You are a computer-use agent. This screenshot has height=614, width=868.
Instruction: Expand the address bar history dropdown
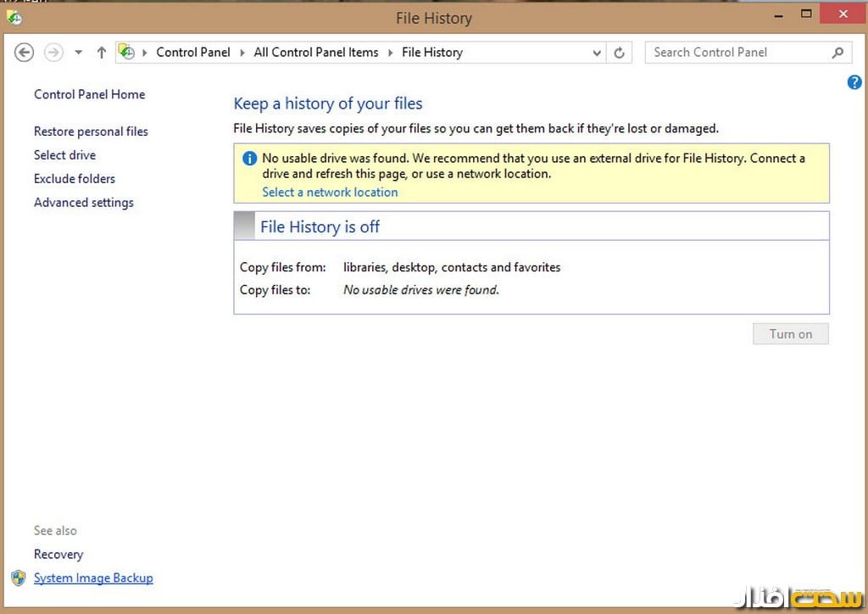coord(598,53)
